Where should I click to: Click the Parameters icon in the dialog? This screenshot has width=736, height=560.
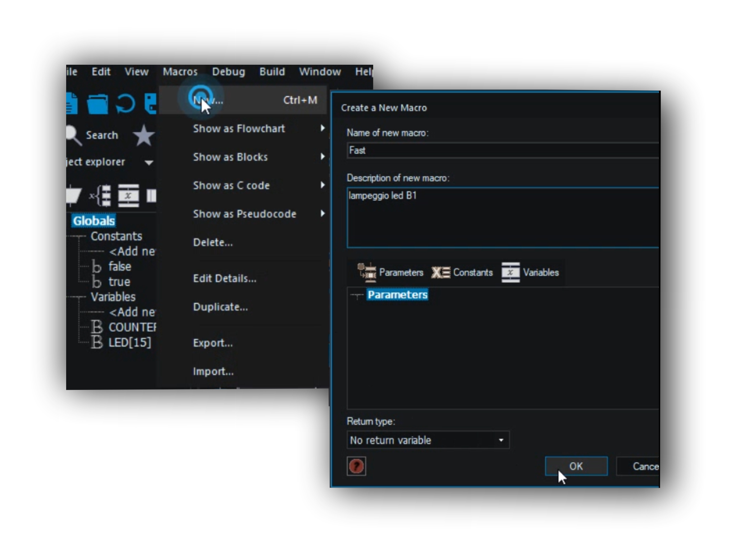tap(367, 272)
